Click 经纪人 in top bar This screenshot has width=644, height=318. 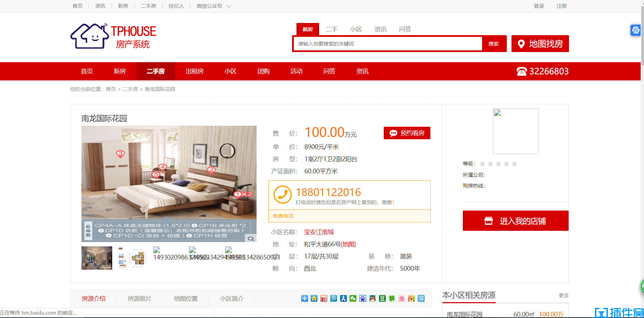(x=176, y=6)
